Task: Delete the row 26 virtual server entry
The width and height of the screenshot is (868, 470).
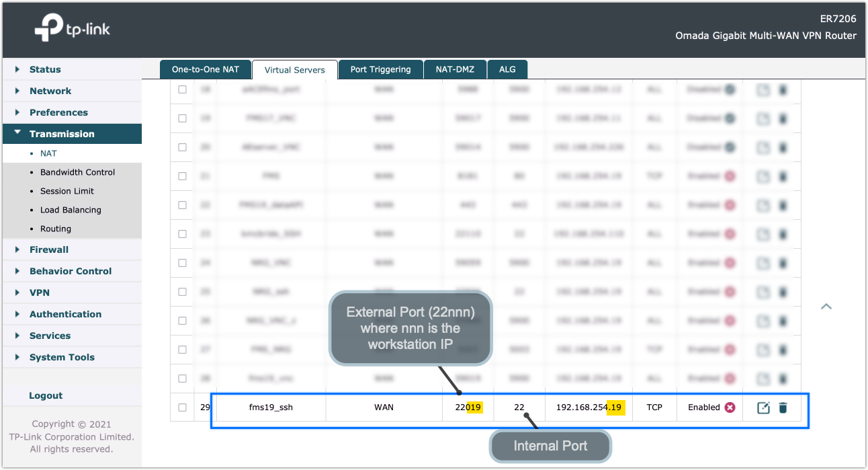Action: (x=783, y=321)
